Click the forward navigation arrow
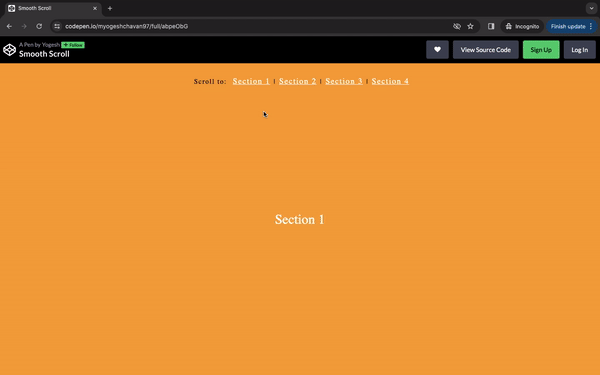Screen dimensions: 600x375 (x=24, y=26)
